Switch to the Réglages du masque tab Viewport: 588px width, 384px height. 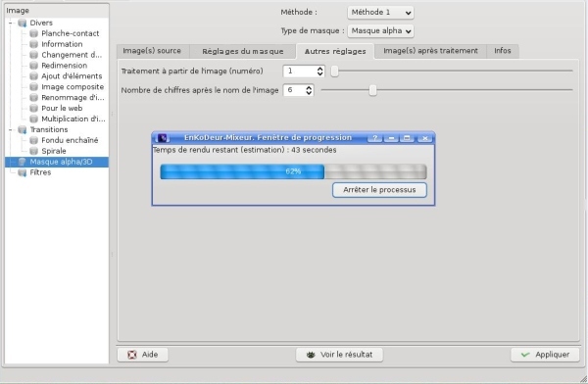[x=243, y=51]
